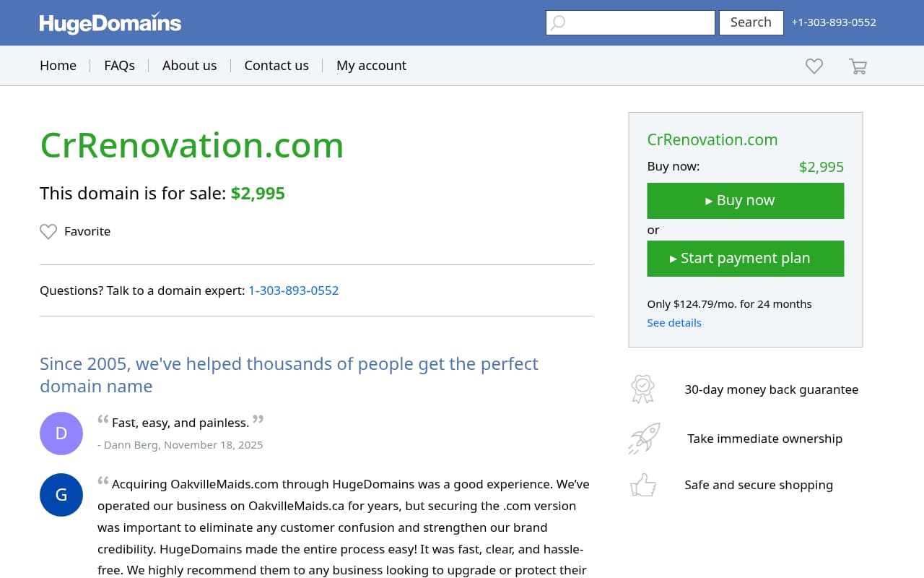The image size is (924, 578).
Task: Click the thumbs-up secure shopping icon
Action: (643, 485)
